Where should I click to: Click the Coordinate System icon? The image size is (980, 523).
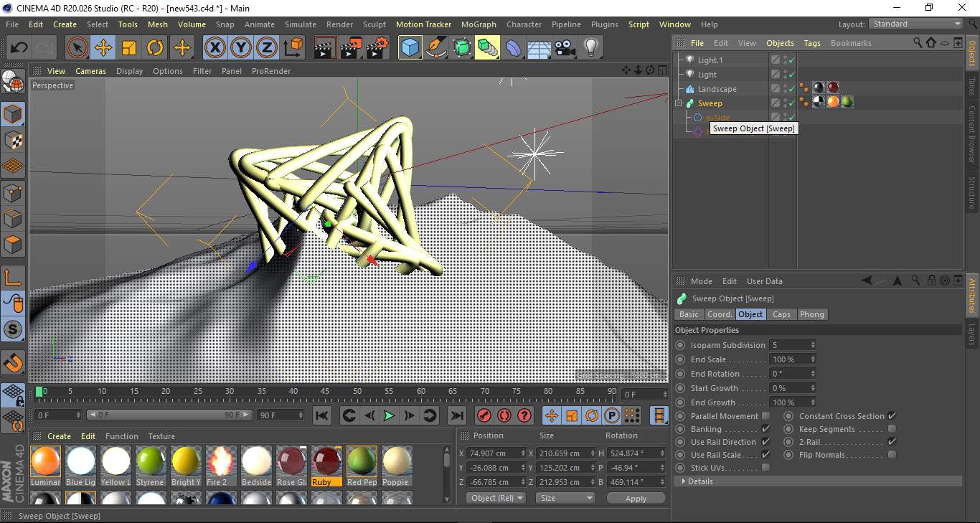tap(293, 48)
